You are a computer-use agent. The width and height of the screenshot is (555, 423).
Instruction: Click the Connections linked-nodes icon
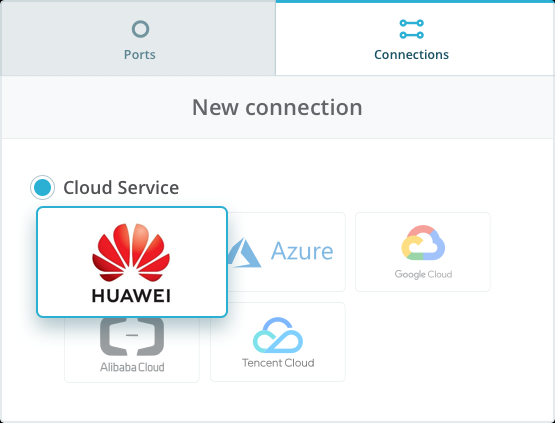coord(411,29)
